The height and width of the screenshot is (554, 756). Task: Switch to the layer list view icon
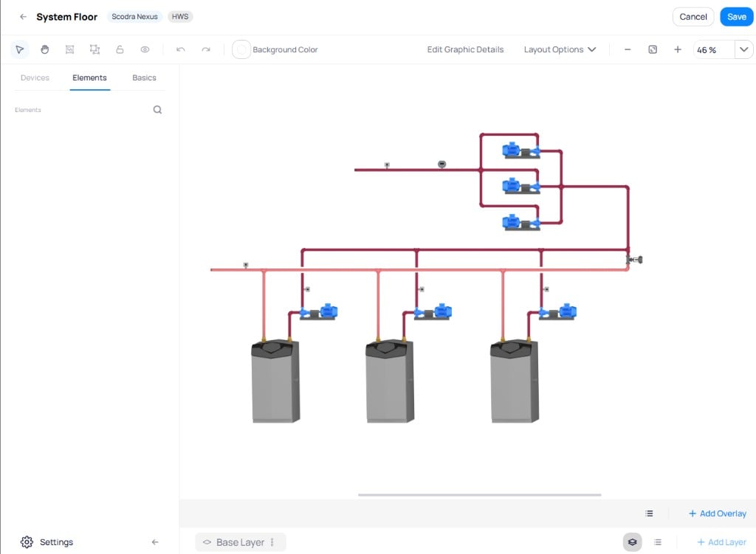tap(658, 542)
